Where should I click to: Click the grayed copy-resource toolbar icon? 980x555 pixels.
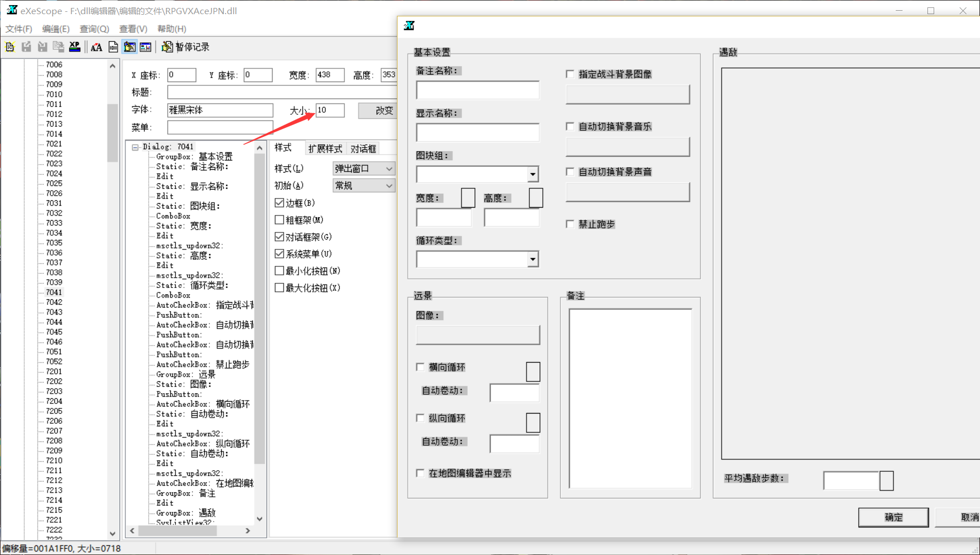pos(58,47)
